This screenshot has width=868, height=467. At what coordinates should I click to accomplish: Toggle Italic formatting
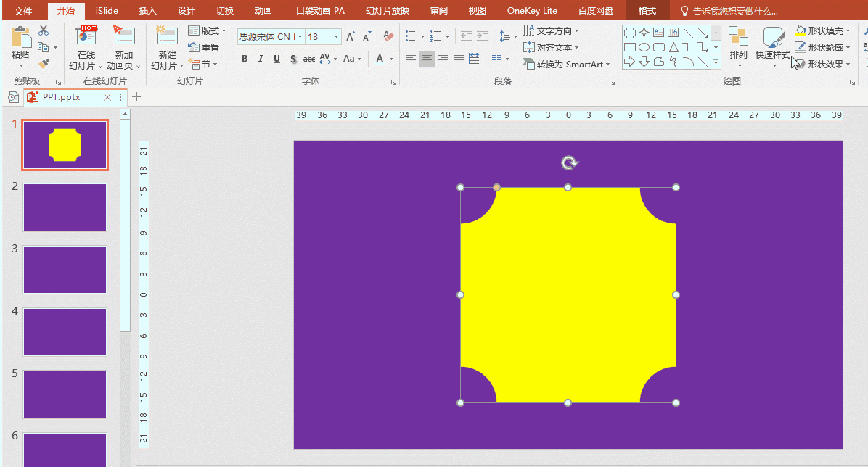coord(261,59)
